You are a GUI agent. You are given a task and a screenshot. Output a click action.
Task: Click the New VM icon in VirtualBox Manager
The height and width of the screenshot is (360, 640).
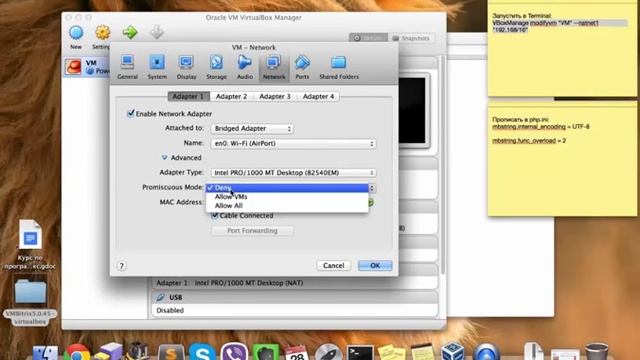click(x=76, y=33)
